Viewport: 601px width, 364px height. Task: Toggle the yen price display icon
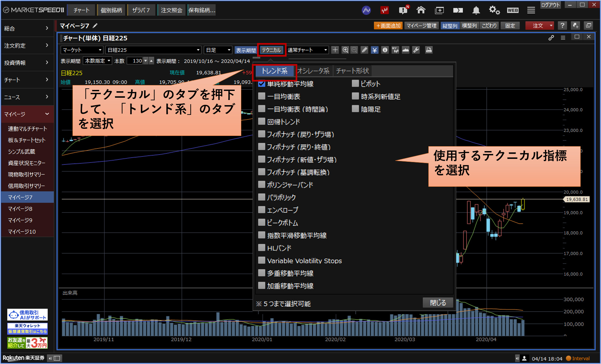click(x=375, y=50)
